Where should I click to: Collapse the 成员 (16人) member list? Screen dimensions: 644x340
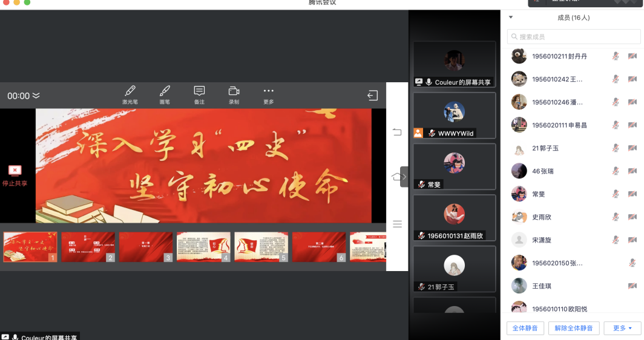(511, 18)
